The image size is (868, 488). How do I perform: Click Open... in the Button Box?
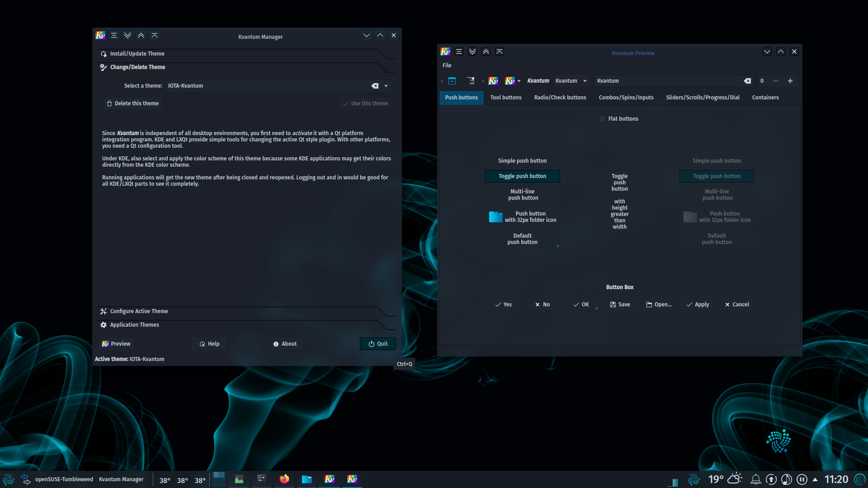tap(659, 305)
